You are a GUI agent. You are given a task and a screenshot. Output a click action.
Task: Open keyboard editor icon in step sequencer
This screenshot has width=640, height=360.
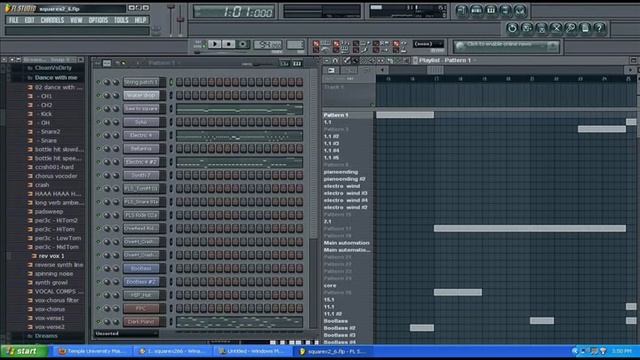(297, 63)
